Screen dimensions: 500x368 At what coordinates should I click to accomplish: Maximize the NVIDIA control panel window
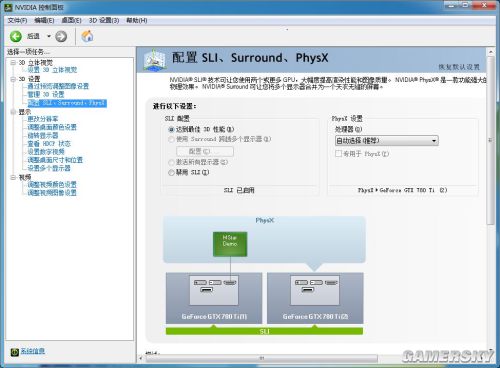[466, 5]
